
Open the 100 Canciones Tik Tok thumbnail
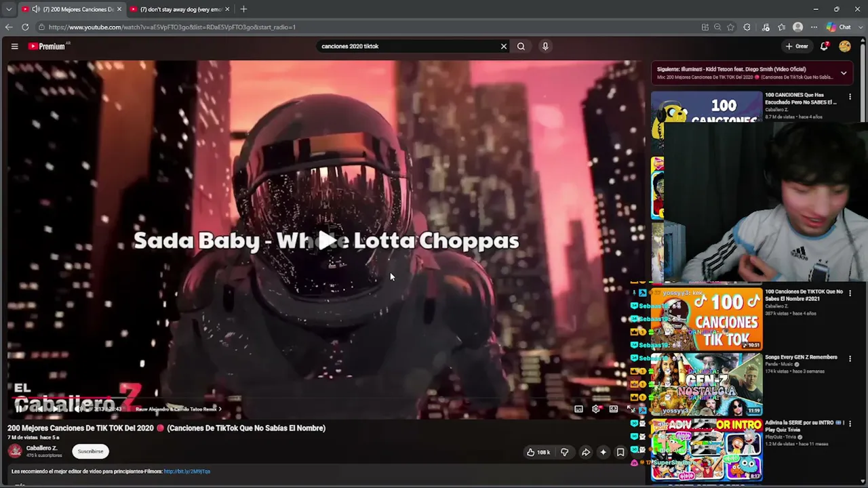pyautogui.click(x=707, y=319)
